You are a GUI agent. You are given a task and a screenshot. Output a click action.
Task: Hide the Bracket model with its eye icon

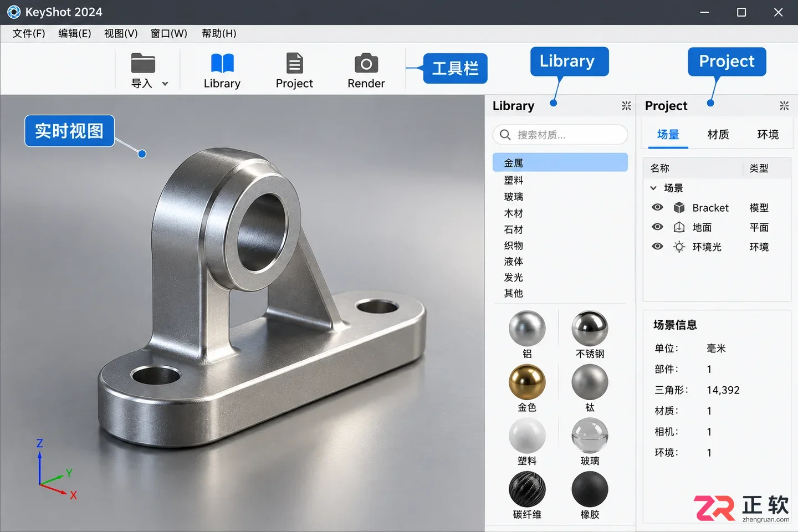pyautogui.click(x=657, y=207)
